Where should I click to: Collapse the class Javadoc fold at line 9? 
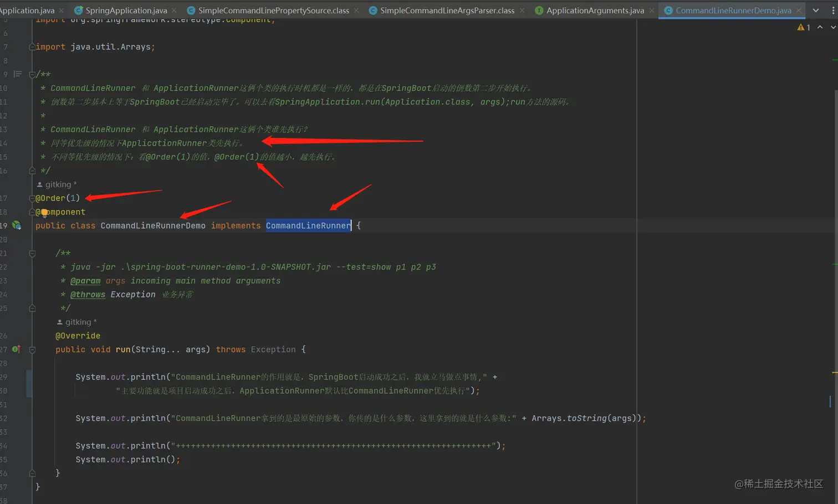coord(32,74)
